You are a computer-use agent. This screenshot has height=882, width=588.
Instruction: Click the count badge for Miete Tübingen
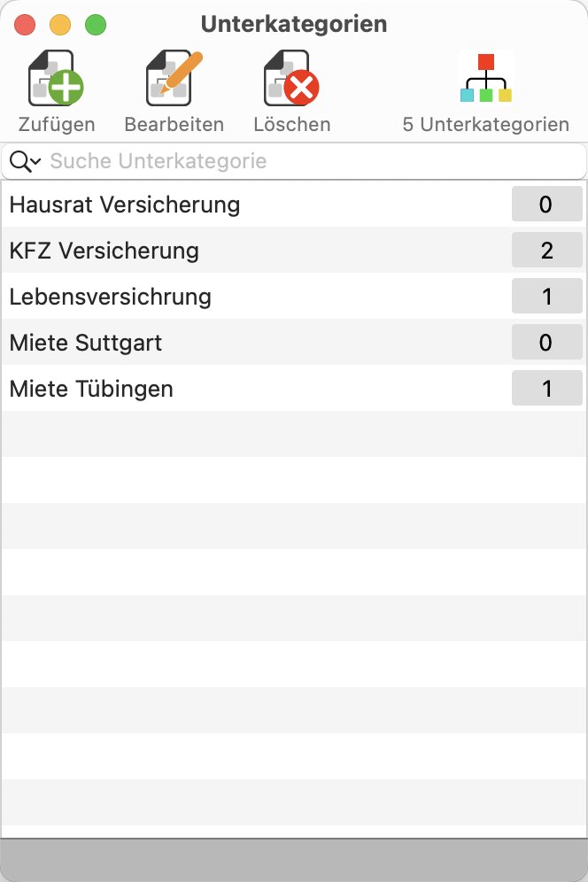point(547,389)
